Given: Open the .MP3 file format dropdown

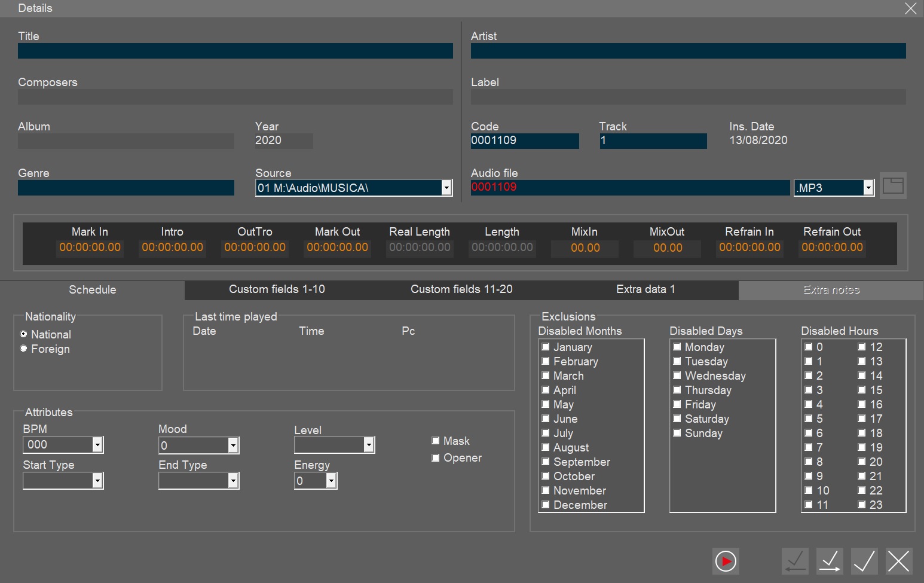Looking at the screenshot, I should click(868, 188).
